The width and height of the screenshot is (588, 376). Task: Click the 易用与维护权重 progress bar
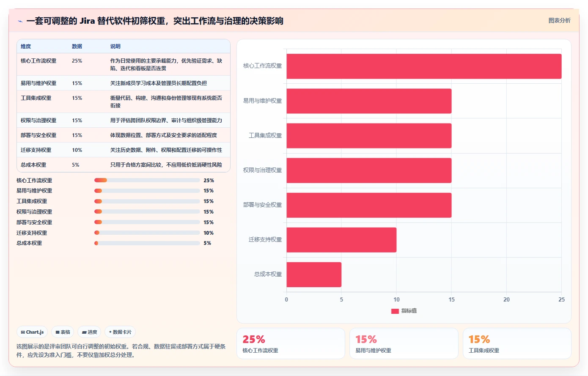147,191
